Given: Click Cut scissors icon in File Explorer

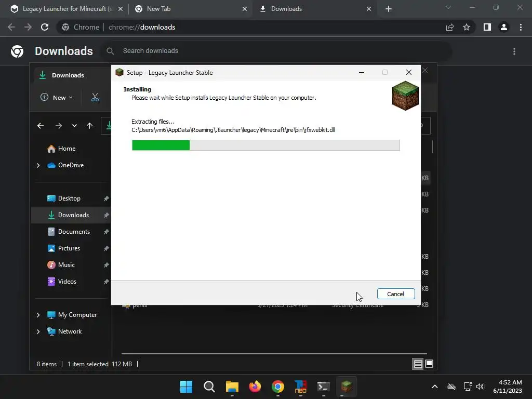Looking at the screenshot, I should 95,97.
